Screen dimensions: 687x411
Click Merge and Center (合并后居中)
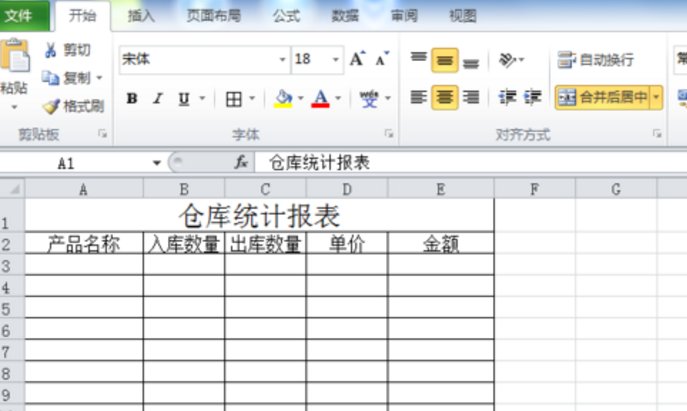point(604,97)
